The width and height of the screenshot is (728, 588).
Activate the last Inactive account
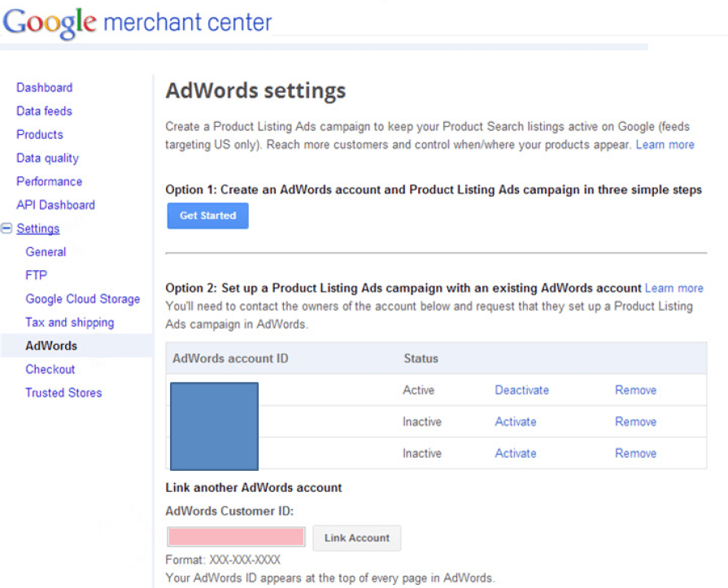pos(516,453)
